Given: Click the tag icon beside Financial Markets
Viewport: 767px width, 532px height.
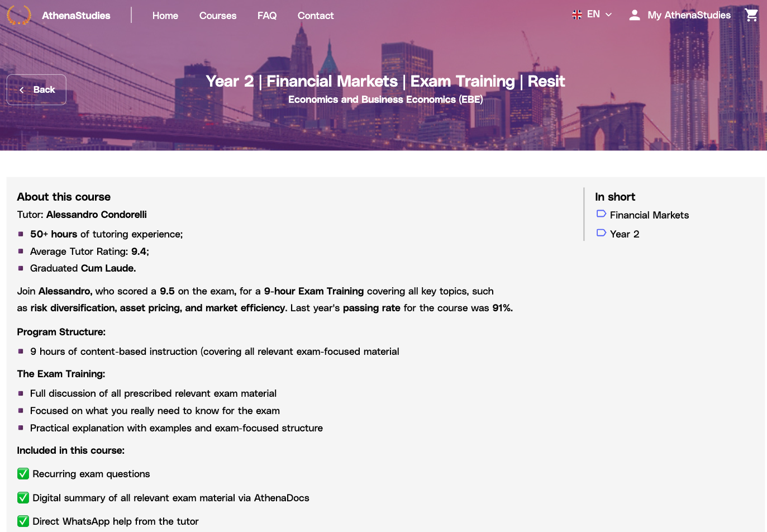Looking at the screenshot, I should pyautogui.click(x=601, y=214).
